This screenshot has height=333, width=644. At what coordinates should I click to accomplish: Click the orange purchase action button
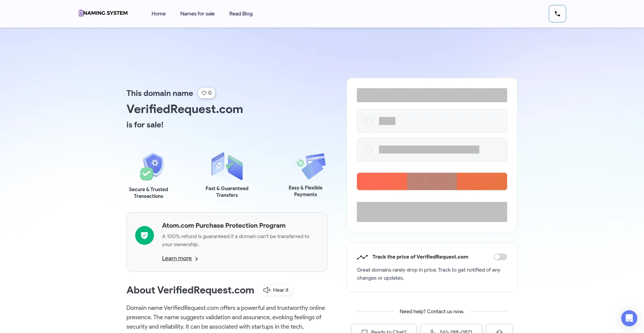pyautogui.click(x=432, y=181)
